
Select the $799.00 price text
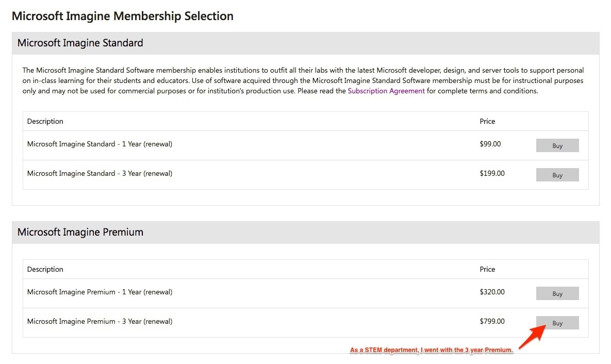click(x=492, y=322)
